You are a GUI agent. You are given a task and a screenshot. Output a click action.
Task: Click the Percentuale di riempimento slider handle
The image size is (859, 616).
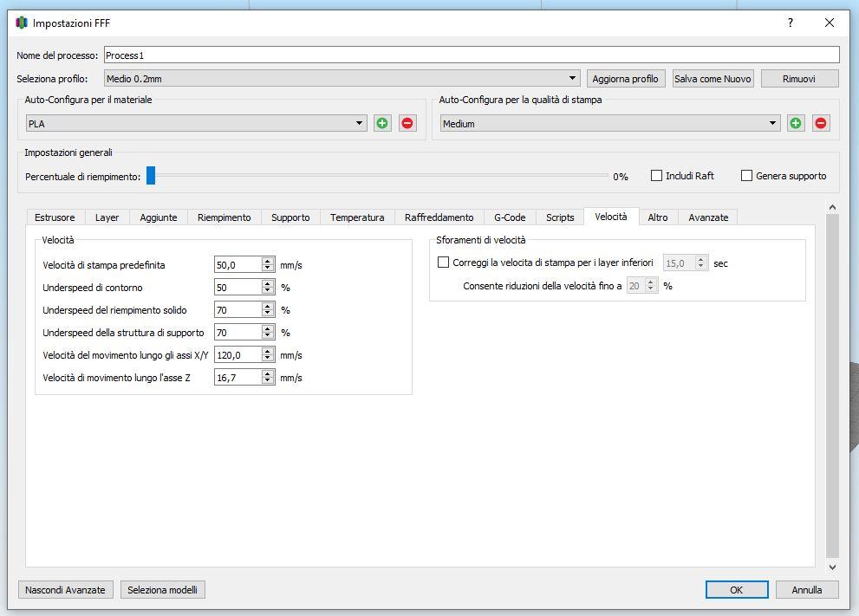pos(151,176)
